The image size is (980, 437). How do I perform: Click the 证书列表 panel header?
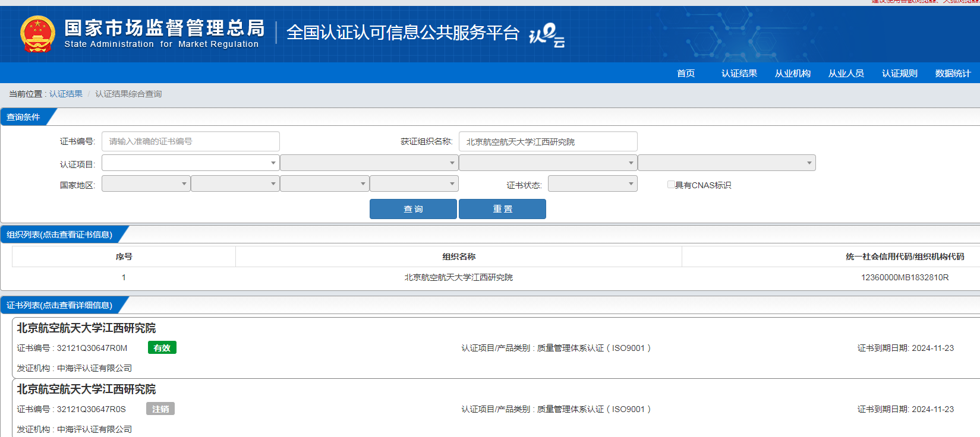coord(59,305)
